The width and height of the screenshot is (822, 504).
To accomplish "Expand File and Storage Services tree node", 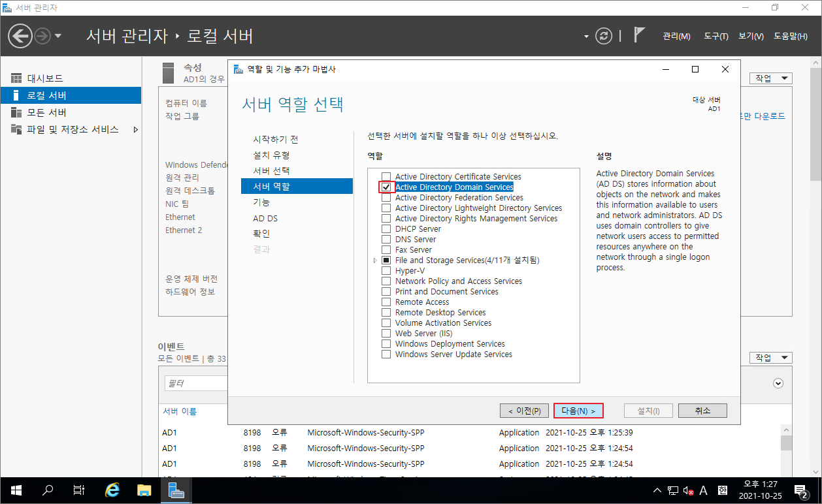I will point(375,260).
